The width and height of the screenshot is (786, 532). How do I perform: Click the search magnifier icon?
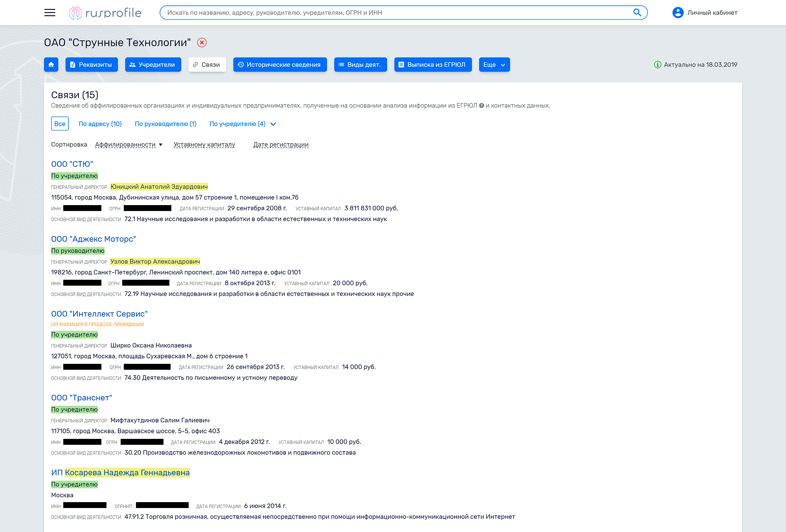(637, 13)
